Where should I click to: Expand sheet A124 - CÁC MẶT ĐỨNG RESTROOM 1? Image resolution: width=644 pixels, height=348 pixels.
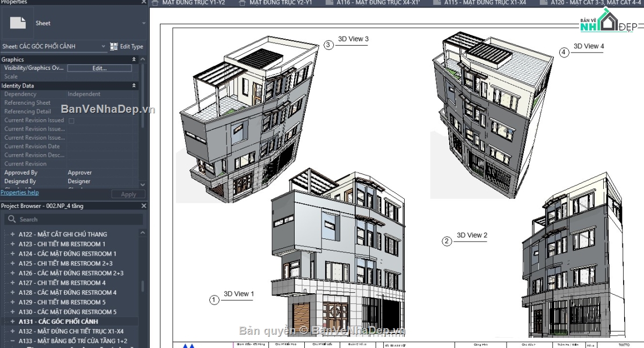[12, 253]
